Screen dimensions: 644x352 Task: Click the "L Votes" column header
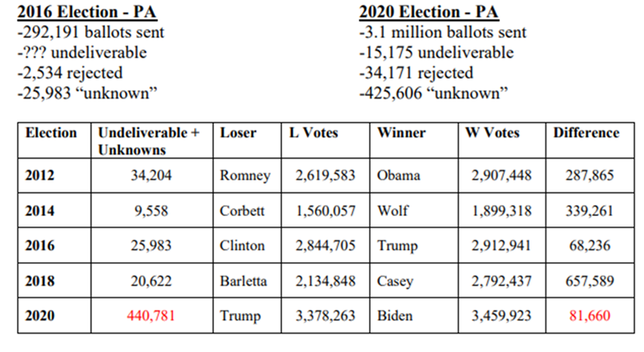pos(313,133)
